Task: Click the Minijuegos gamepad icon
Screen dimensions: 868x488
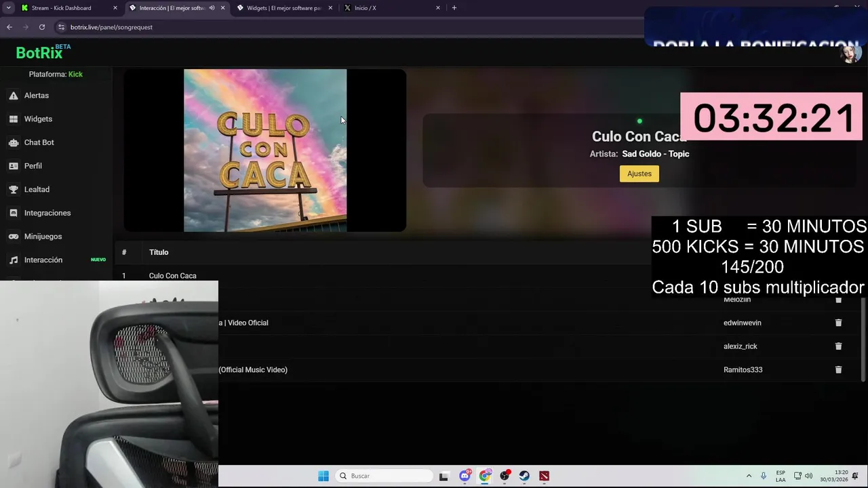Action: 14,237
